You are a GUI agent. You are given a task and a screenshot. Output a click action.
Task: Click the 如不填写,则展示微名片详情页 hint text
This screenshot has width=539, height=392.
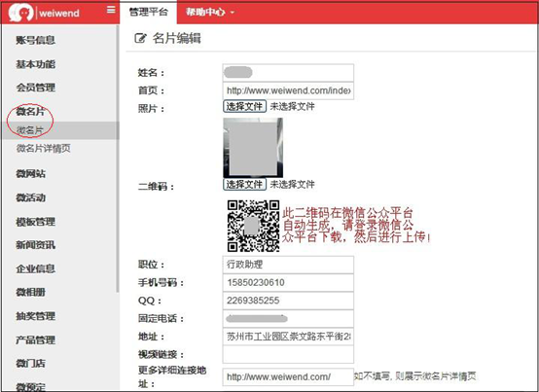point(415,376)
